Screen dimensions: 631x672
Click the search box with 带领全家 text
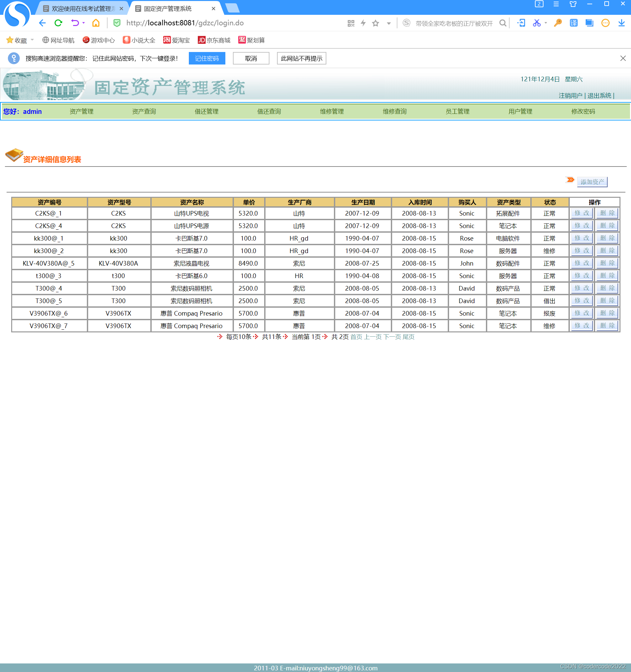(x=454, y=23)
